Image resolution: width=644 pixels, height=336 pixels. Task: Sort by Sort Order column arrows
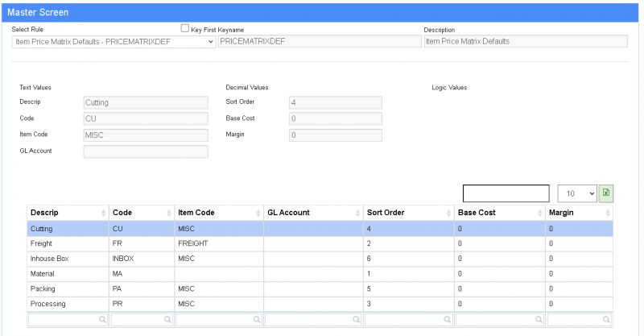pyautogui.click(x=448, y=213)
